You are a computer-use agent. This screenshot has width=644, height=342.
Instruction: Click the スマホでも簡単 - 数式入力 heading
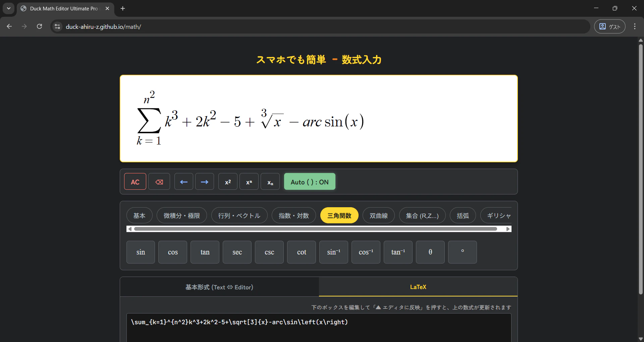(x=319, y=60)
